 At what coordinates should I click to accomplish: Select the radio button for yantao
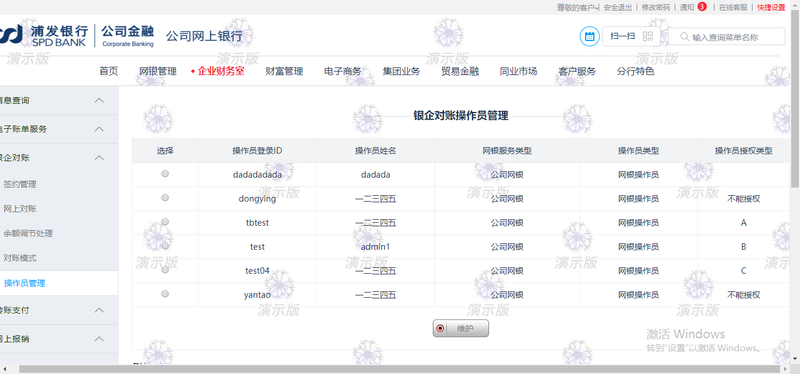(x=165, y=293)
